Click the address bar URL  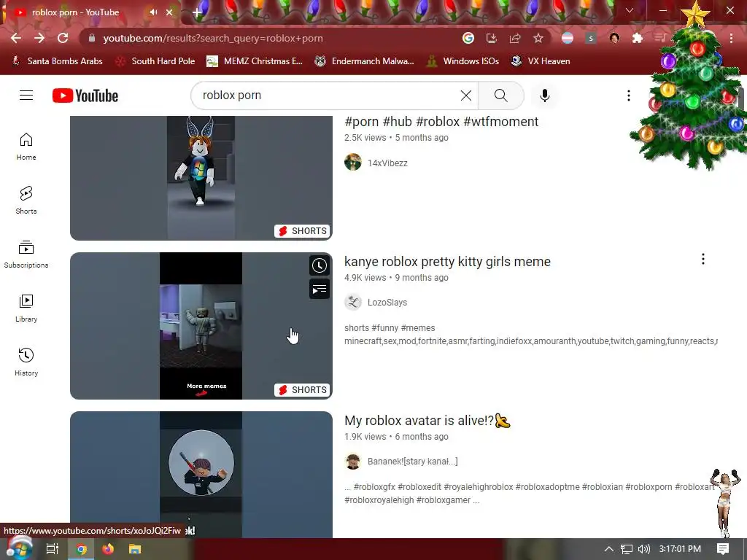[x=213, y=38]
